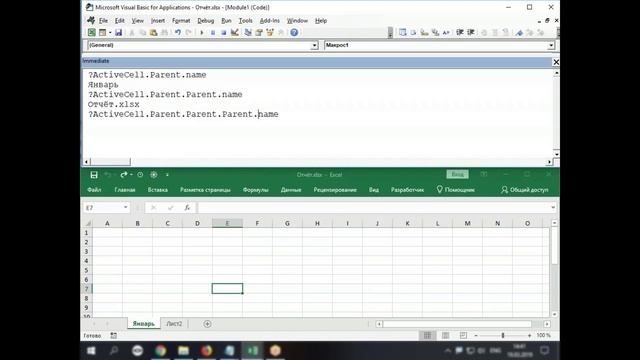Open the Run menu in VBA editor

(226, 20)
